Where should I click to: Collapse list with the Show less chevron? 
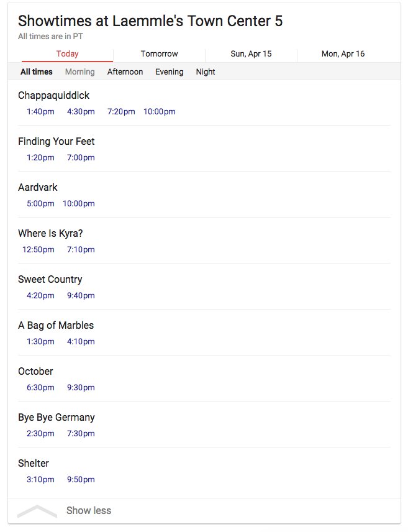pos(37,511)
